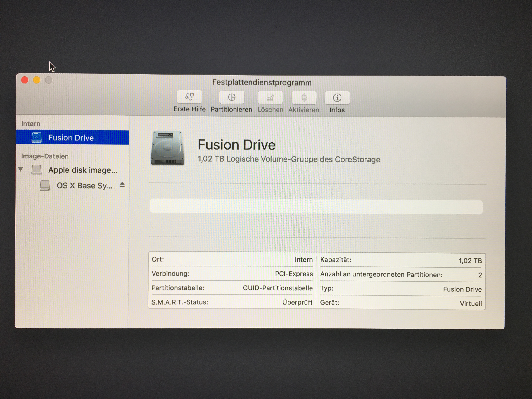The height and width of the screenshot is (399, 532).
Task: Click the Erste Hilfe stethoscope icon
Action: click(189, 97)
